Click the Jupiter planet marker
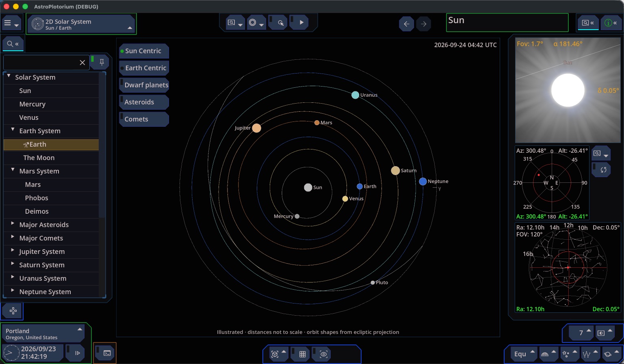 pyautogui.click(x=256, y=128)
